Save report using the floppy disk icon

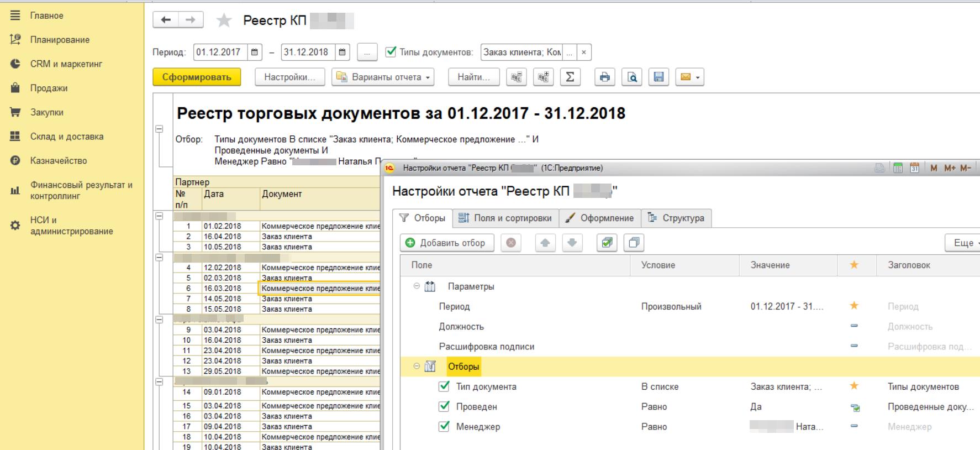click(x=658, y=77)
